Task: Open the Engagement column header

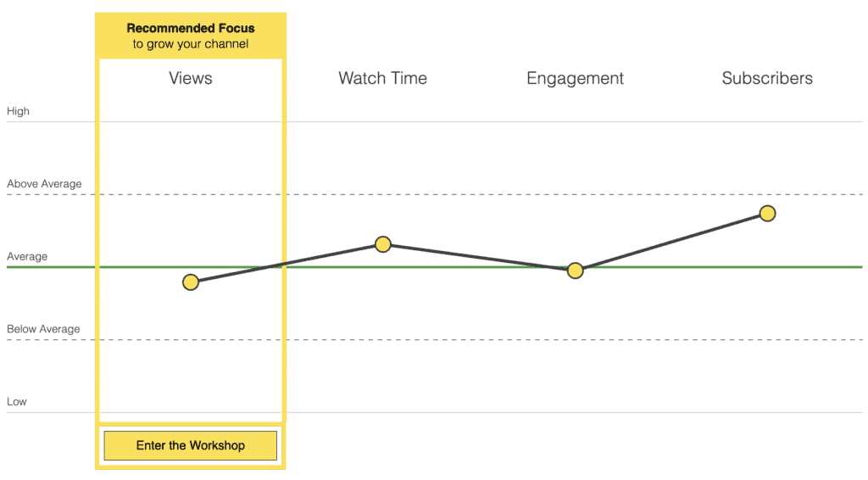Action: tap(575, 78)
